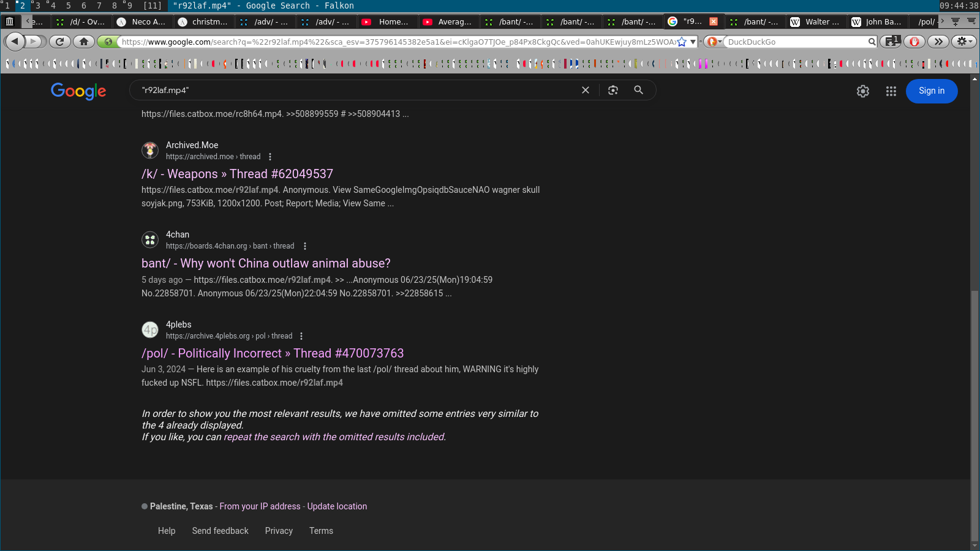Click the red AdBlock hand icon
Image resolution: width=980 pixels, height=551 pixels.
pos(914,42)
